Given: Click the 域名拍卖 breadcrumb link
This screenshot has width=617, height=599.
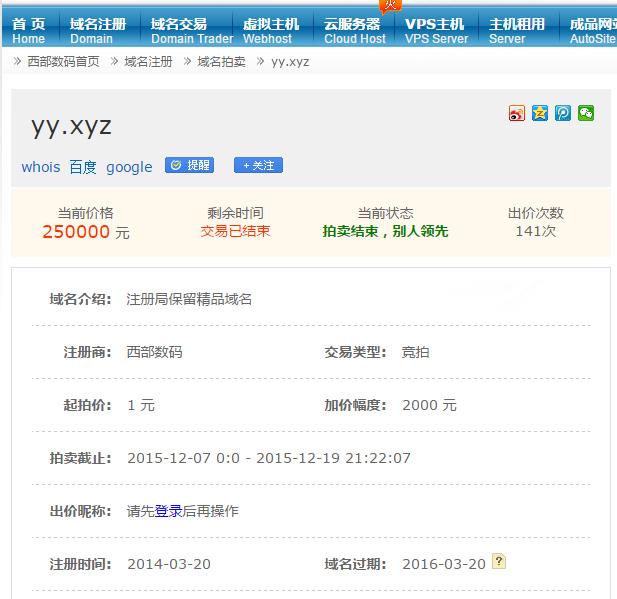Looking at the screenshot, I should tap(222, 62).
